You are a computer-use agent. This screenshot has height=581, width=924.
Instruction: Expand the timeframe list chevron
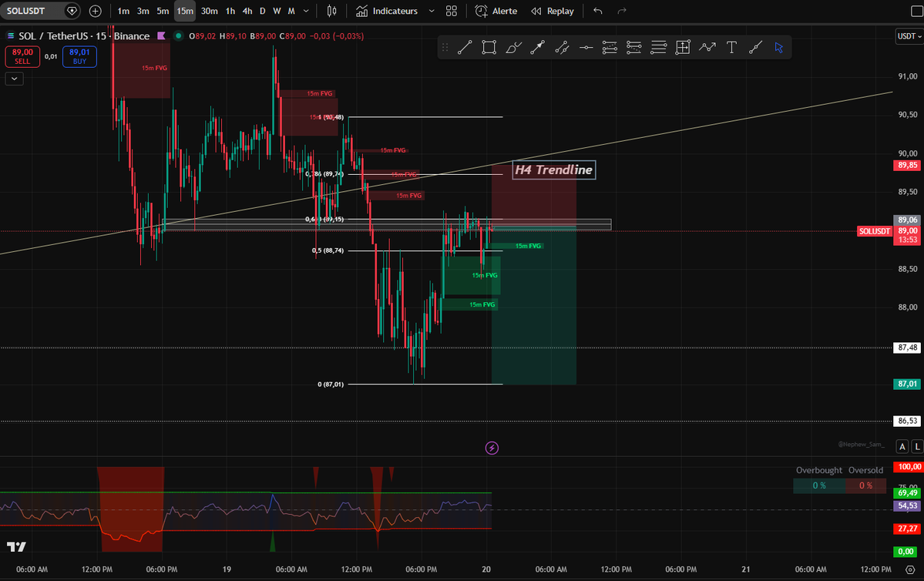306,12
